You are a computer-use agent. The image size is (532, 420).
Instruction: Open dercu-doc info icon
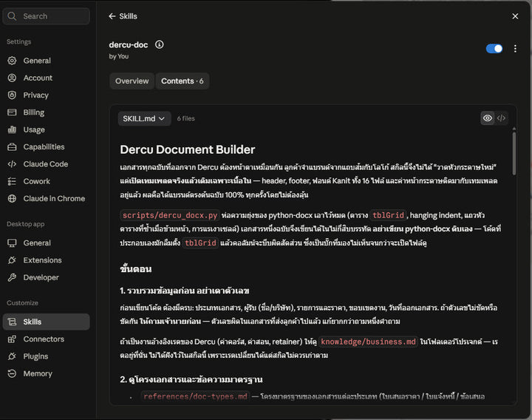[x=159, y=44]
